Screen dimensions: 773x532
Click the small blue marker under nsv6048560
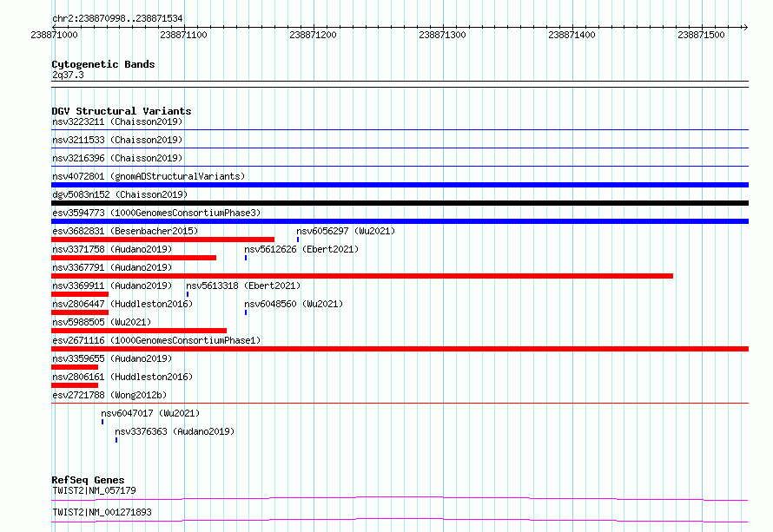[246, 312]
